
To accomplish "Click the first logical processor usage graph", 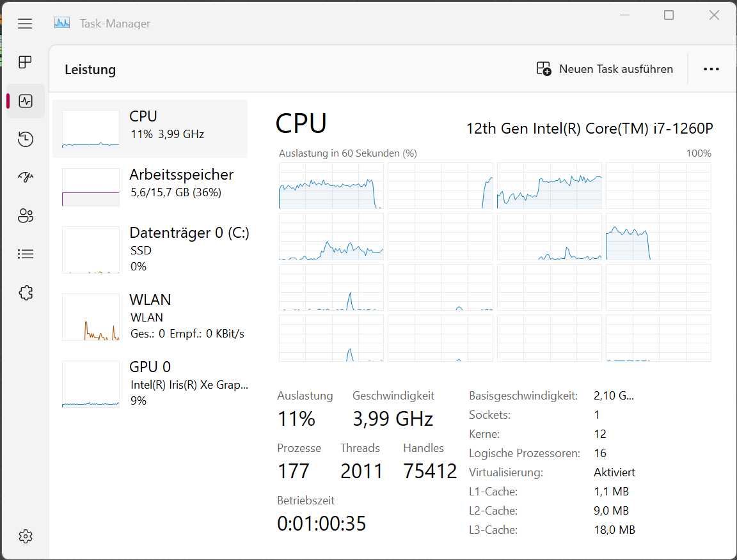I will click(x=331, y=186).
